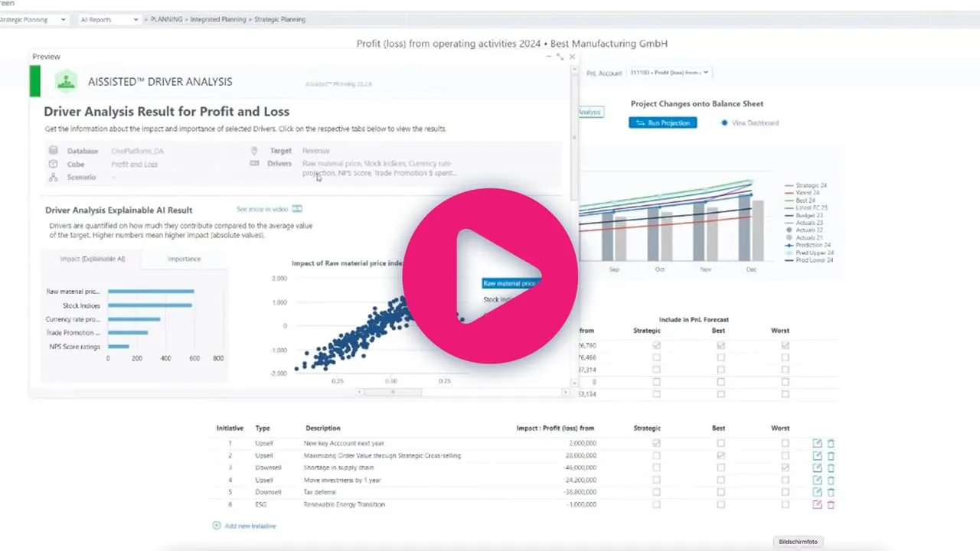Screen dimensions: 980x551
Task: Check Worst checkbox in the 37,314 row
Action: click(x=785, y=370)
